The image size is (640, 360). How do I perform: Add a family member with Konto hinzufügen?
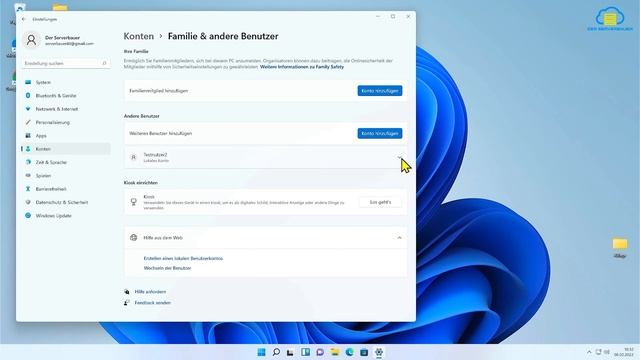coord(380,91)
